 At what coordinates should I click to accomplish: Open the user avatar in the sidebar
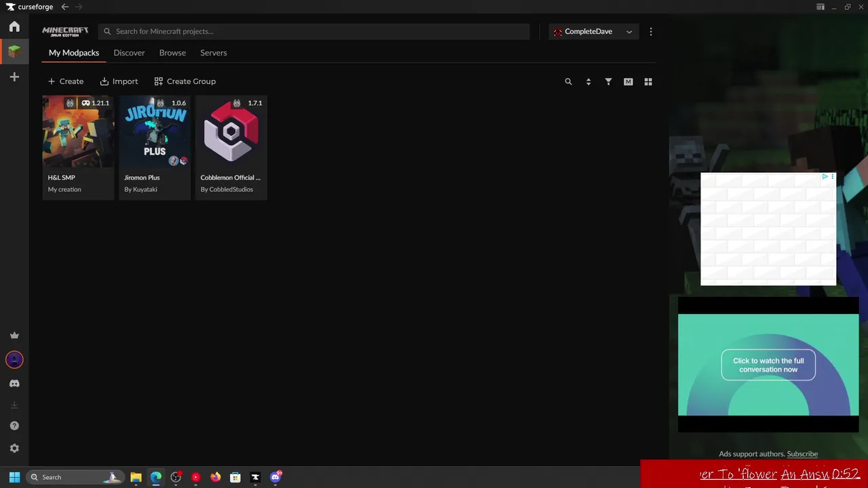pos(14,360)
